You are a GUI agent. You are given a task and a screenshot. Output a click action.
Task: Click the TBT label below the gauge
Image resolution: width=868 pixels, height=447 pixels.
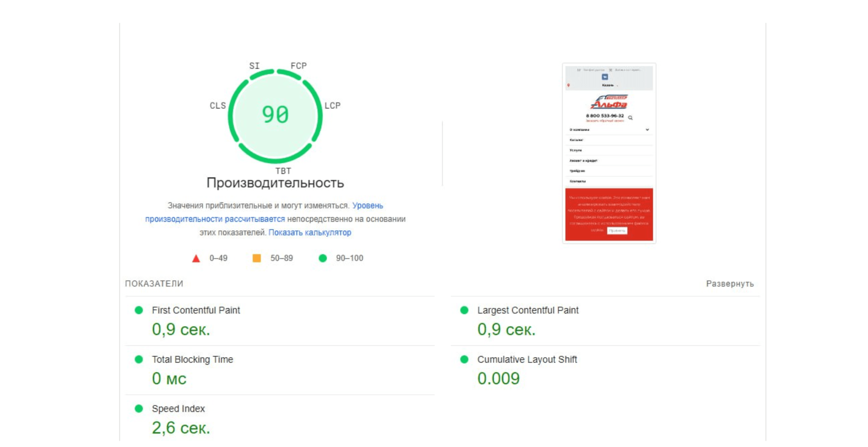283,171
